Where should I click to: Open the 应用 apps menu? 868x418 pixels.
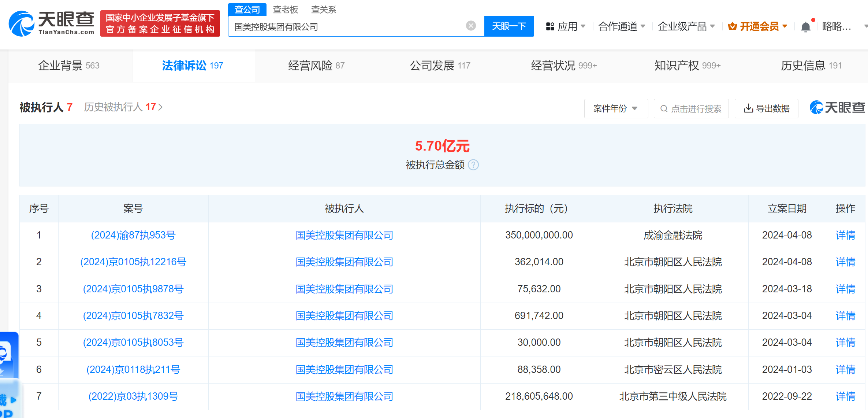coord(566,26)
